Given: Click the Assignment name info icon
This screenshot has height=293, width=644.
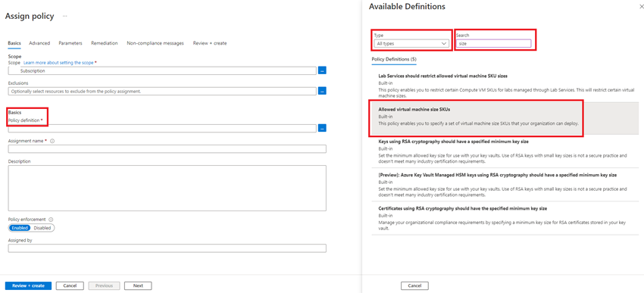Looking at the screenshot, I should (x=52, y=141).
